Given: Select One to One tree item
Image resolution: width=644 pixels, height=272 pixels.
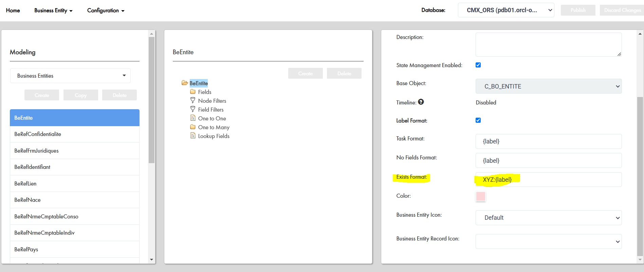Looking at the screenshot, I should tap(212, 118).
